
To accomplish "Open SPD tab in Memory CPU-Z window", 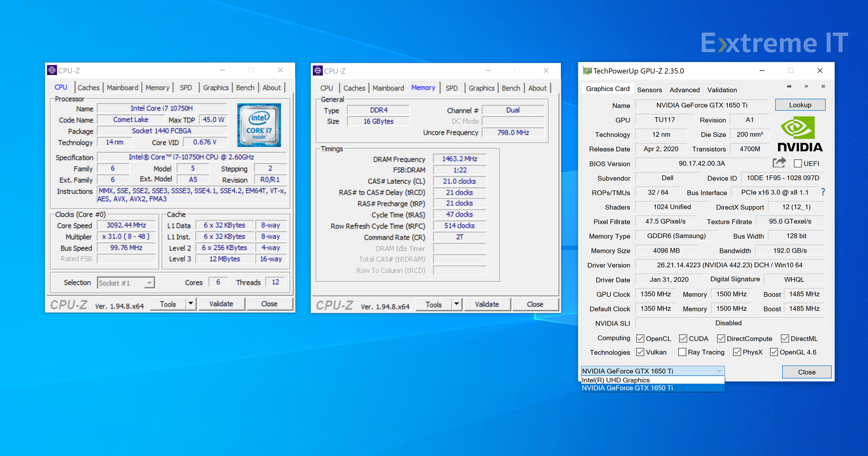I will pyautogui.click(x=452, y=88).
